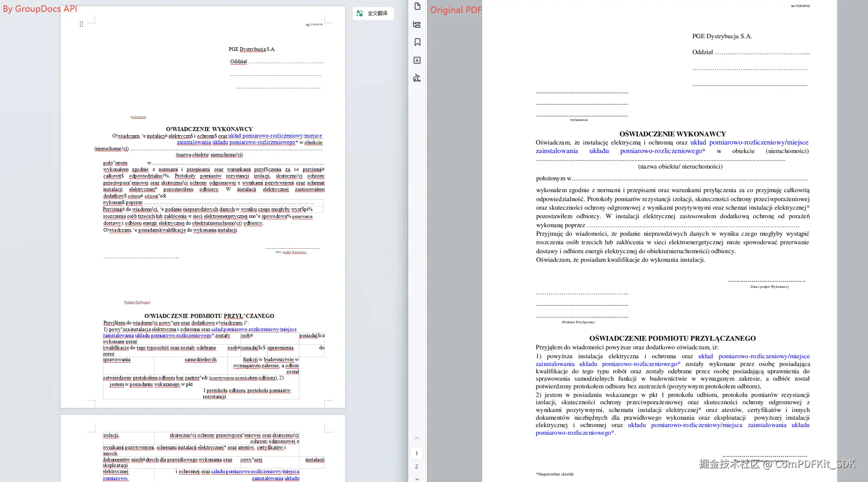Click 'PGE Dystrybucja S.A.' in left document
This screenshot has height=482, width=868.
[x=252, y=49]
